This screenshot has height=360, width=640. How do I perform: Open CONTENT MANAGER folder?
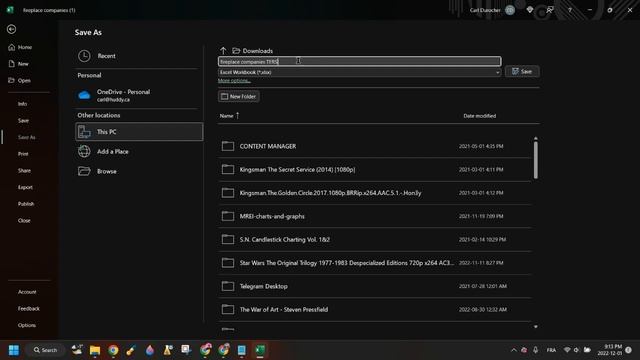click(375, 146)
